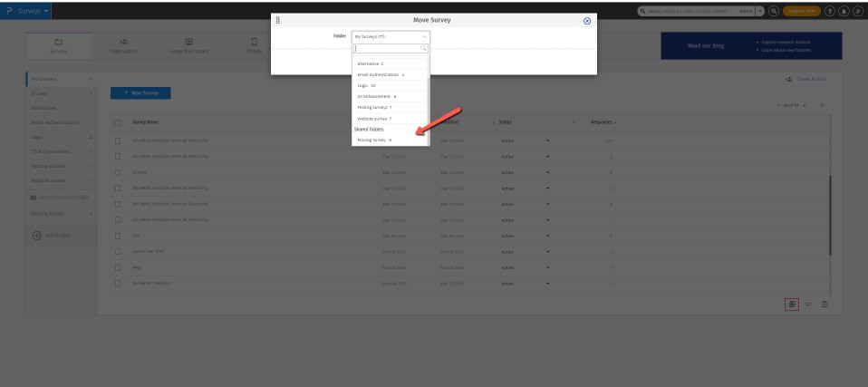
Task: Click the Share Folder link
Action: [x=811, y=79]
